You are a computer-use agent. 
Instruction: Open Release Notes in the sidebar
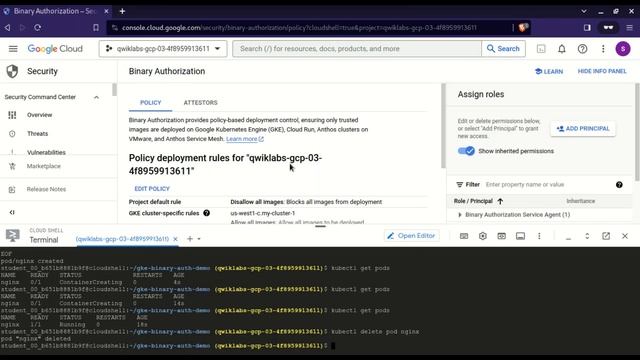point(46,189)
